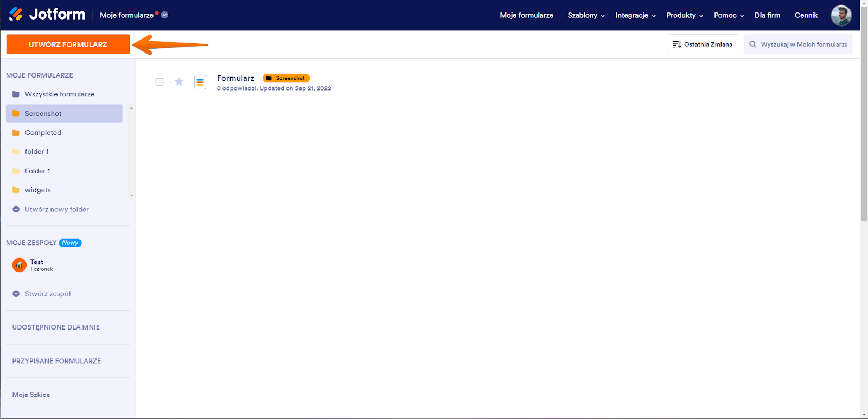Click the plus icon beside Stwórz zespół
This screenshot has height=419, width=868.
coord(16,294)
